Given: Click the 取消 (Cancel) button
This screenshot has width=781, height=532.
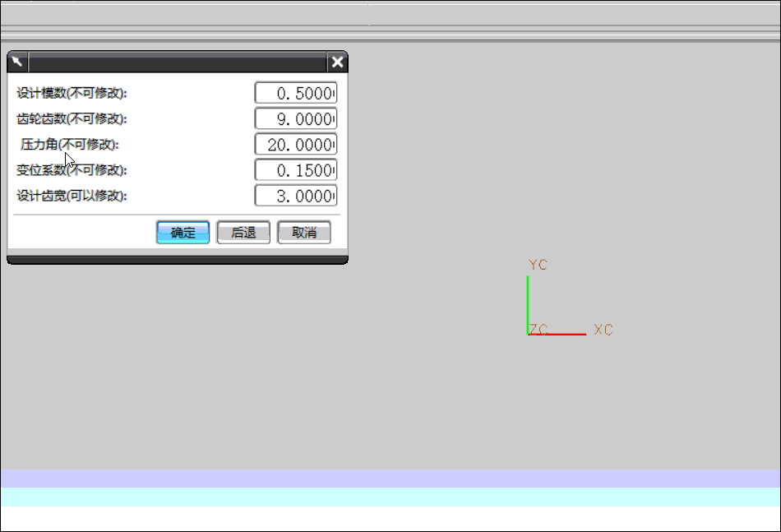Looking at the screenshot, I should click(x=304, y=232).
